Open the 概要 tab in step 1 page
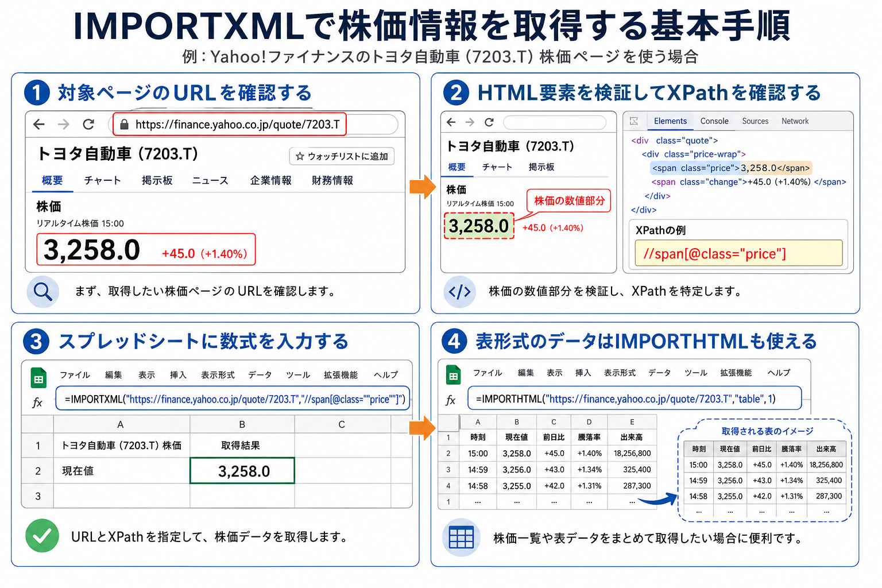Image resolution: width=882 pixels, height=588 pixels. pyautogui.click(x=52, y=180)
